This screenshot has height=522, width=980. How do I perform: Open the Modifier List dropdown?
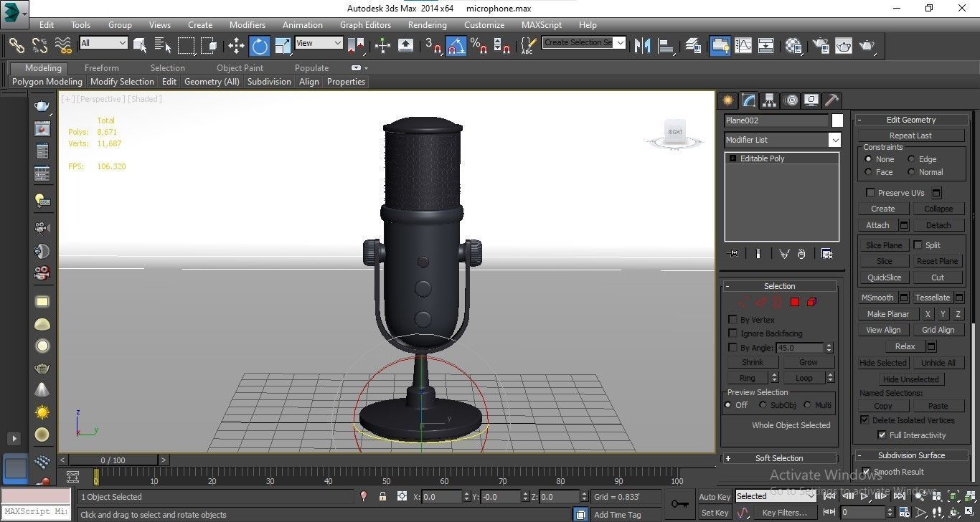click(x=834, y=140)
